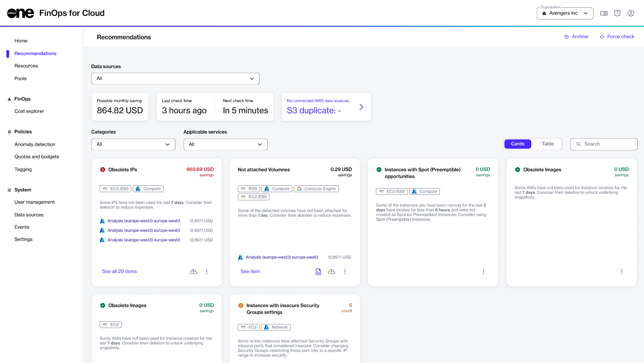Viewport: 644px width, 363px height.
Task: Click document icon on Not attached Volumes card
Action: tap(318, 272)
